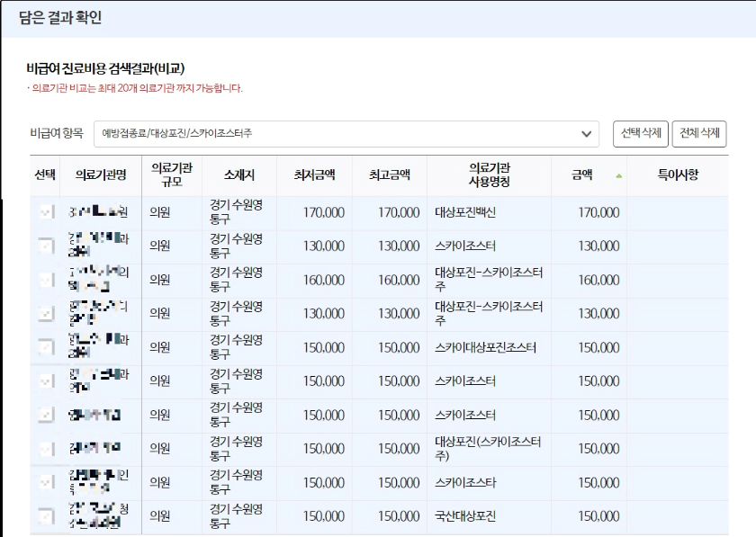This screenshot has width=756, height=537.
Task: Click 160,000 in the 최저금액 column
Action: [x=323, y=280]
